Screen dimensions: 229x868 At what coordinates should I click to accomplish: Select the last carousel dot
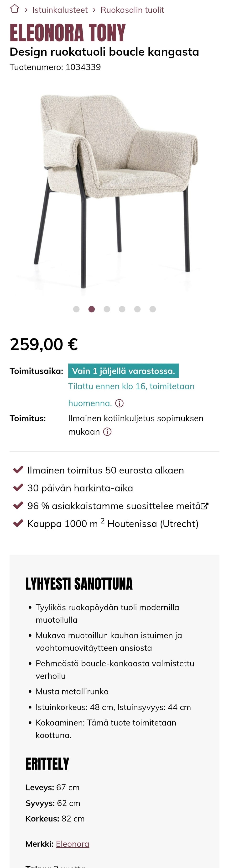click(x=153, y=309)
